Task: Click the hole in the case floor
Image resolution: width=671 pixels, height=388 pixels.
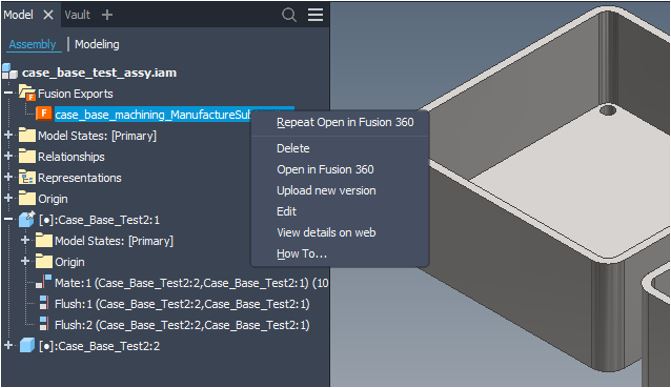Action: pos(607,110)
